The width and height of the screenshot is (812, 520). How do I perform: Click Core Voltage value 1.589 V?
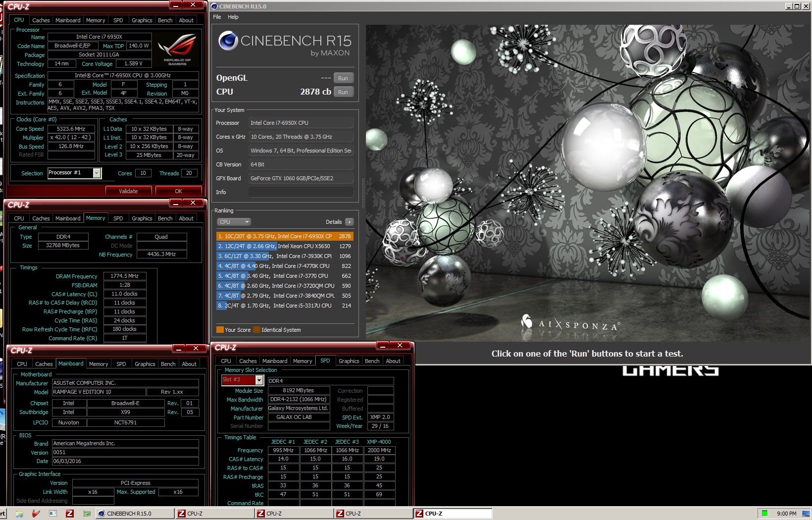pos(133,64)
